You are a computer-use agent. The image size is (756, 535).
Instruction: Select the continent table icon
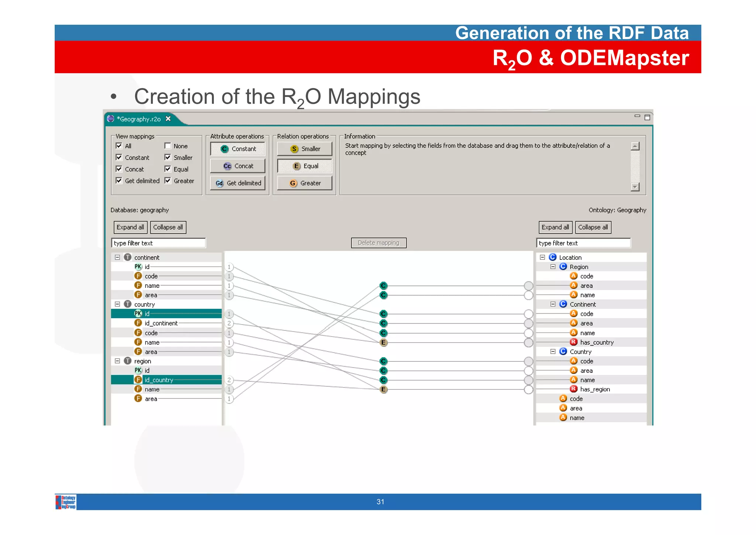click(128, 257)
